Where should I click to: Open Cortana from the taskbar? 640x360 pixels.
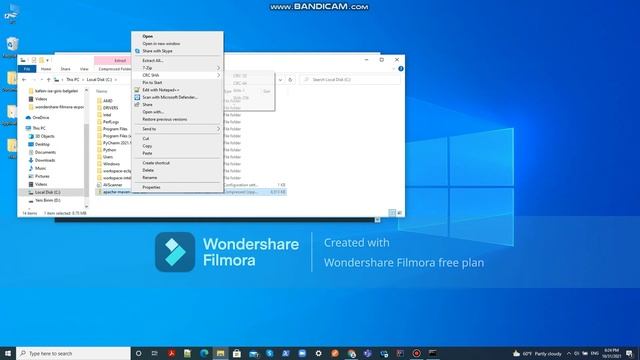138,353
